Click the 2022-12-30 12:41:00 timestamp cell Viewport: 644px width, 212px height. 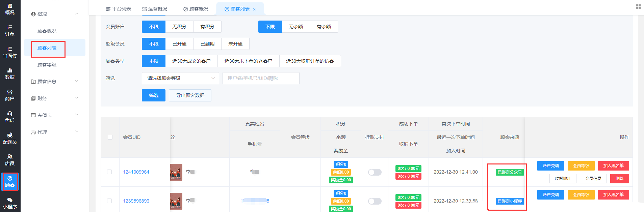[456, 172]
